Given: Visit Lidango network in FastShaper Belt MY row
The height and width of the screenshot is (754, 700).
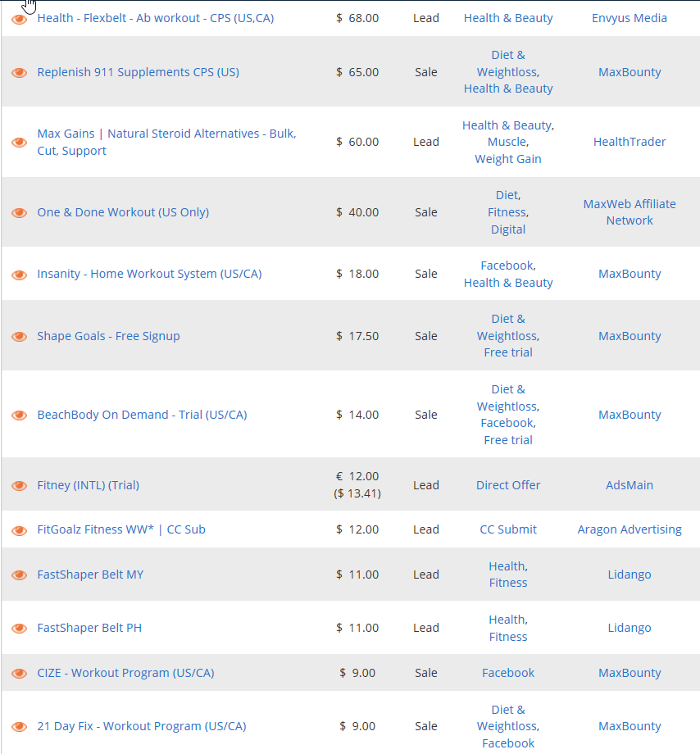Looking at the screenshot, I should pyautogui.click(x=630, y=575).
